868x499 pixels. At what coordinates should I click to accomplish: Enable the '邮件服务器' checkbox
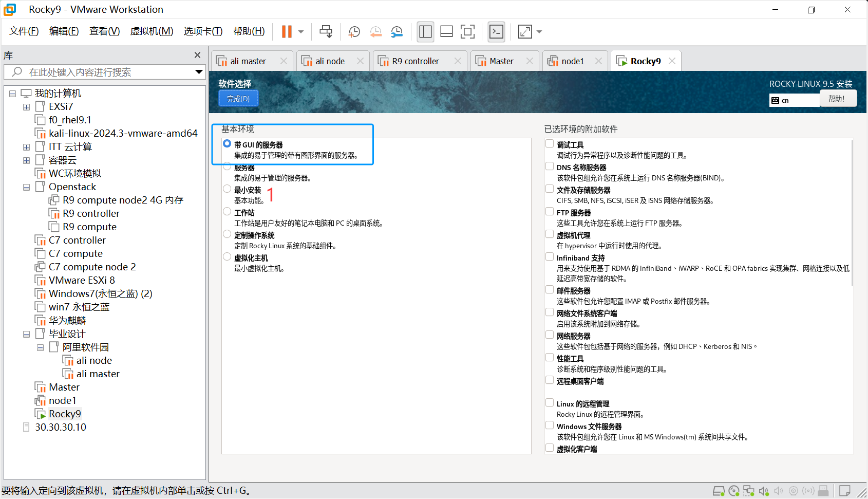pos(550,290)
